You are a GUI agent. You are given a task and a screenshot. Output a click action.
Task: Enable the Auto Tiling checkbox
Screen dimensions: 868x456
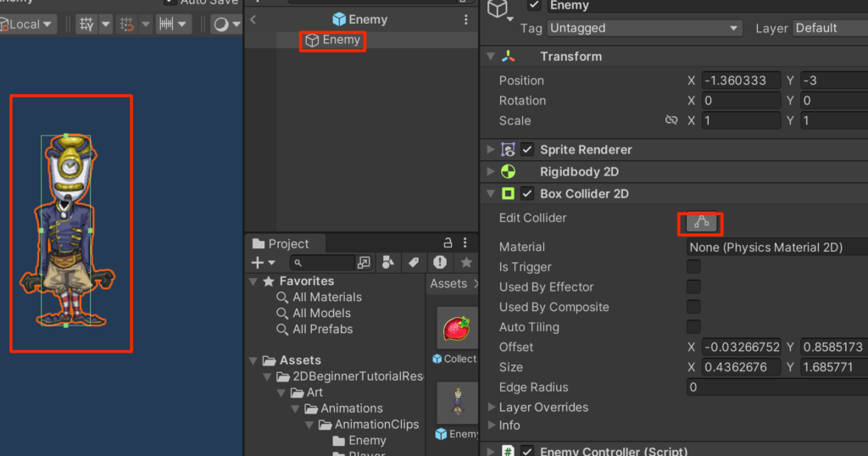tap(693, 326)
